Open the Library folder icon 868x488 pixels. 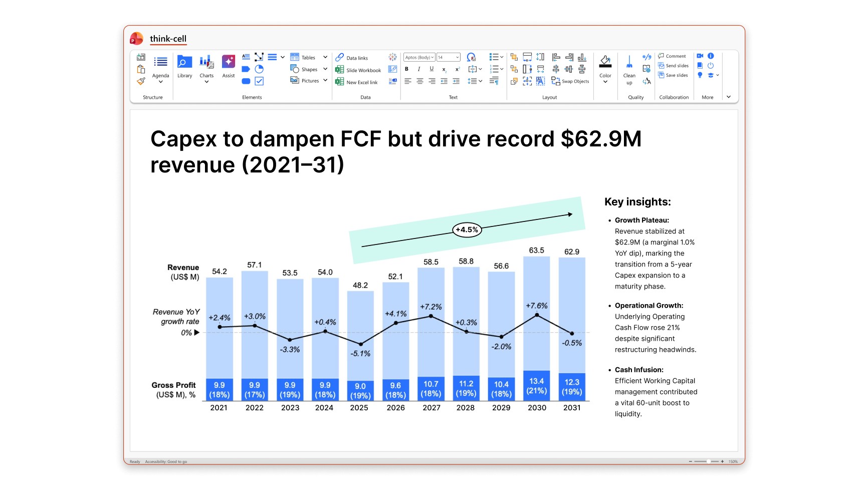pos(184,62)
